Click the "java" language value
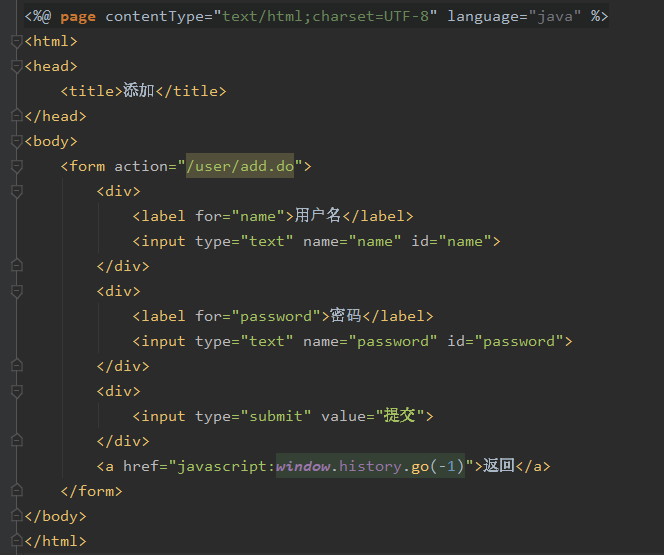664x555 pixels. (555, 16)
